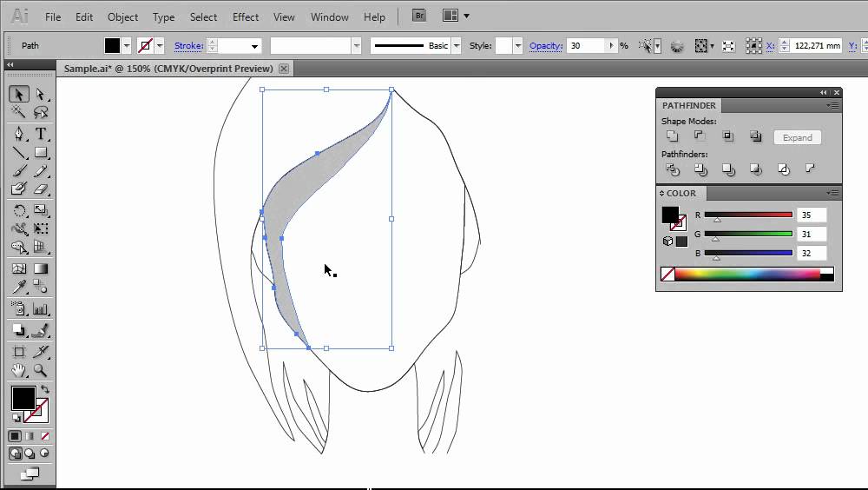The width and height of the screenshot is (868, 490).
Task: Select the Symbol Sprayer tool
Action: [x=19, y=308]
